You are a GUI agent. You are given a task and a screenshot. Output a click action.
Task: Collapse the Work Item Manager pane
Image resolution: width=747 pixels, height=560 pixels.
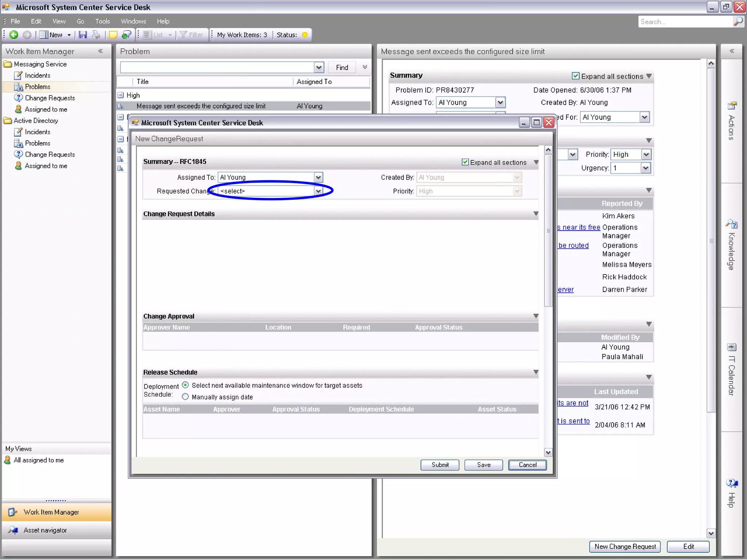pyautogui.click(x=100, y=51)
